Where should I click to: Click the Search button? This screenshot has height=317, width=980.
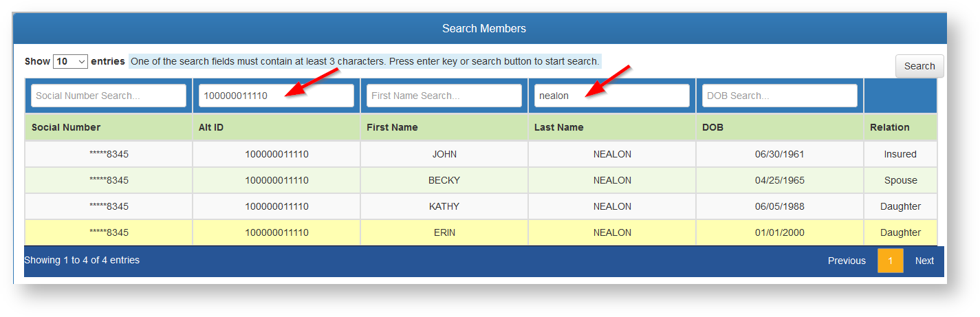(x=919, y=66)
